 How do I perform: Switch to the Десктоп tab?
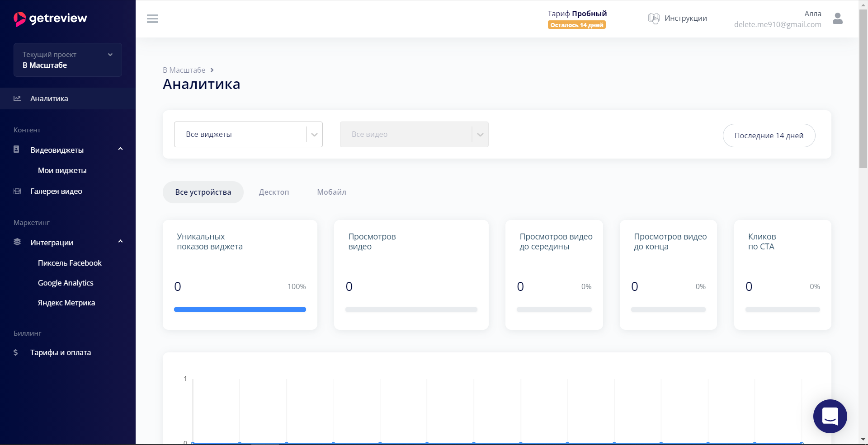click(274, 192)
